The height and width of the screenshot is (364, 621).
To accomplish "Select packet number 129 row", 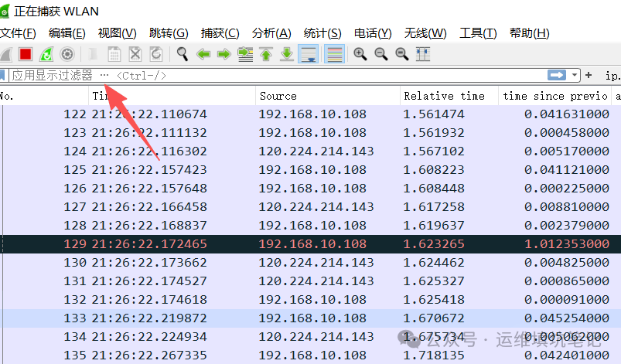I will (x=309, y=244).
